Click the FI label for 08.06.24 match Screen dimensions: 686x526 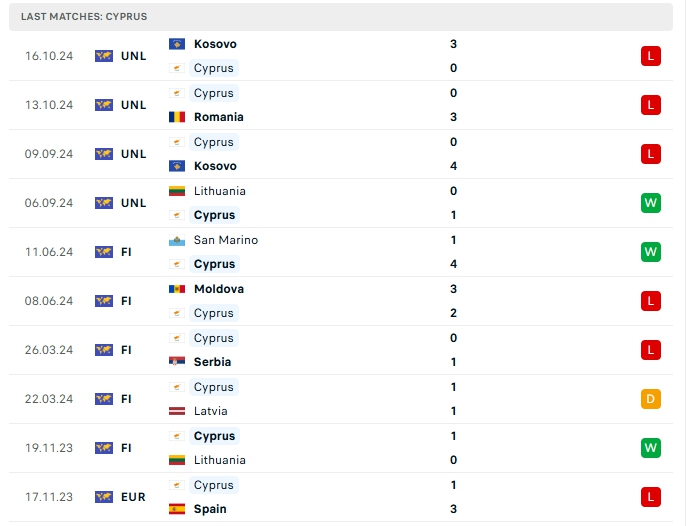click(126, 301)
